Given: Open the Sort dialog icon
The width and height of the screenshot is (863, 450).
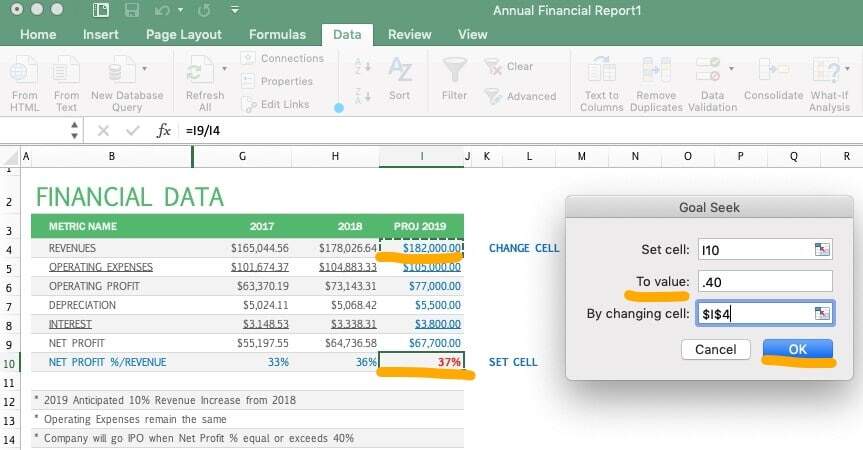Looking at the screenshot, I should (x=400, y=70).
